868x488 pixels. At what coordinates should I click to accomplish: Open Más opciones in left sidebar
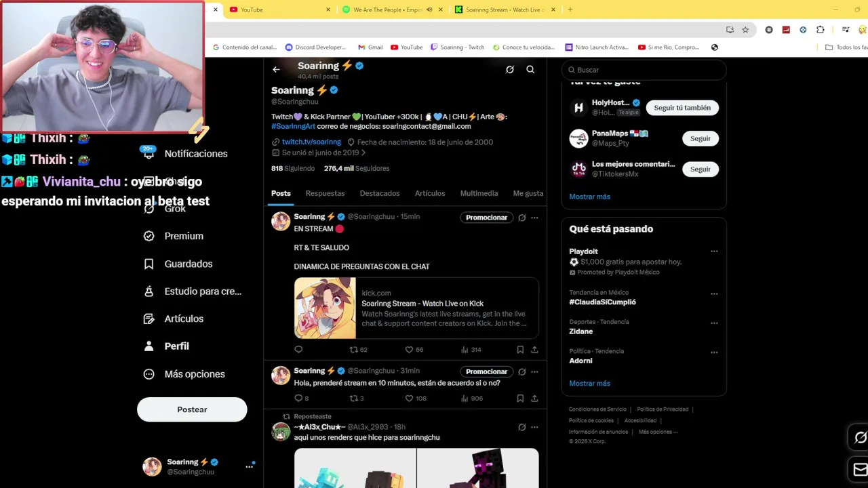coord(184,374)
